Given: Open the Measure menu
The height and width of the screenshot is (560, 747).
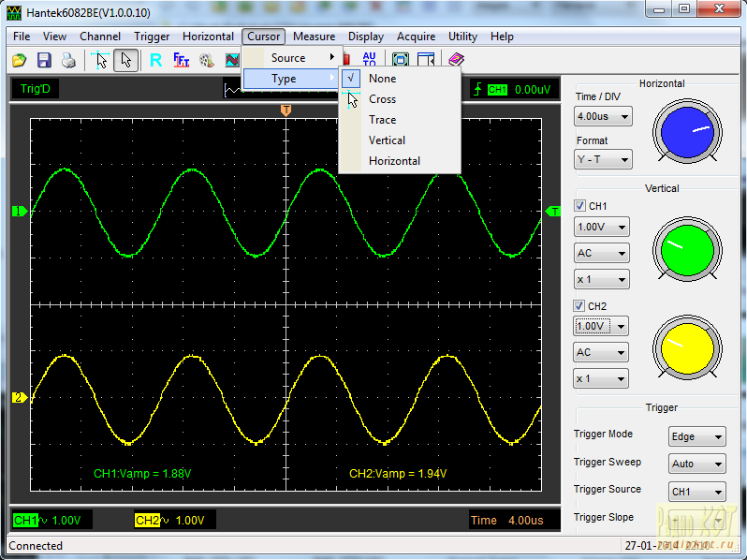Looking at the screenshot, I should tap(314, 37).
